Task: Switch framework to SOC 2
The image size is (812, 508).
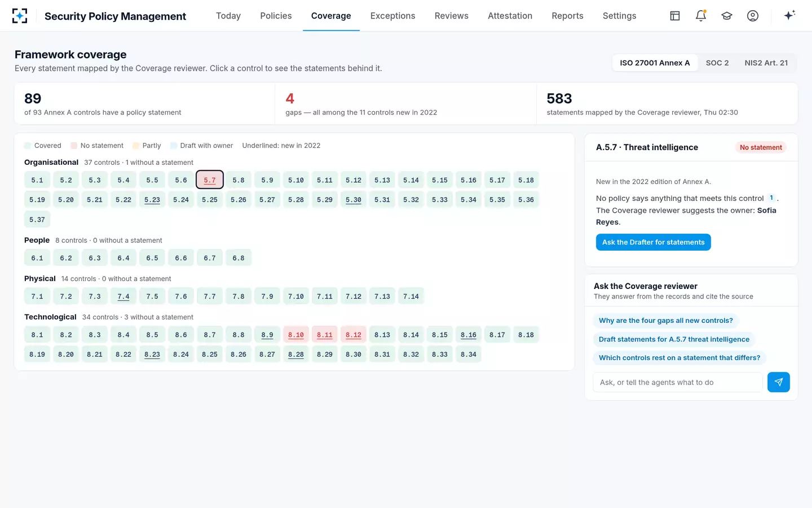Action: (717, 63)
